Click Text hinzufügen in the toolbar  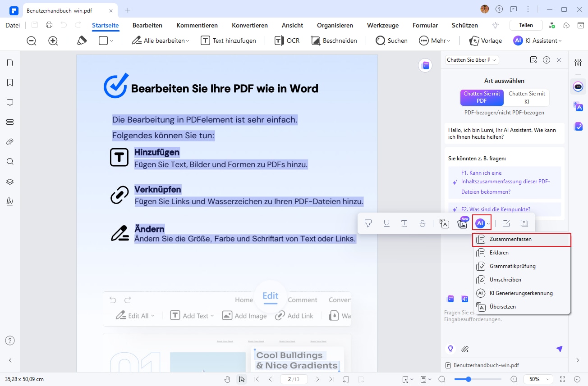coord(228,41)
